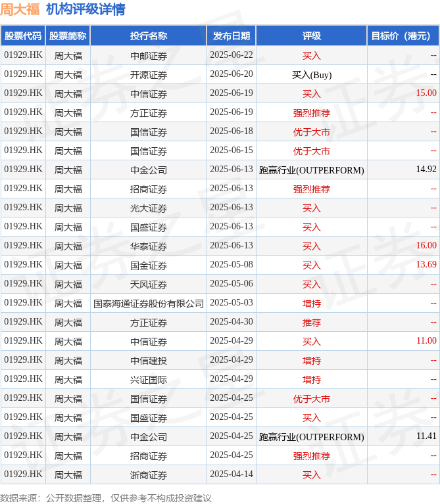Click 优于大市 rating dated 2025-04-25
The width and height of the screenshot is (440, 504).
tap(311, 399)
